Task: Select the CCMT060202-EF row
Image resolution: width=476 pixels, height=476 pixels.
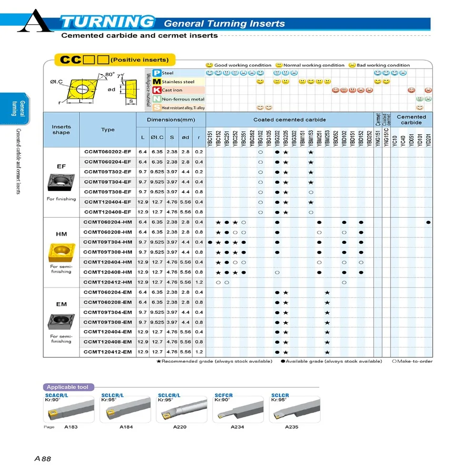Action: coord(256,152)
